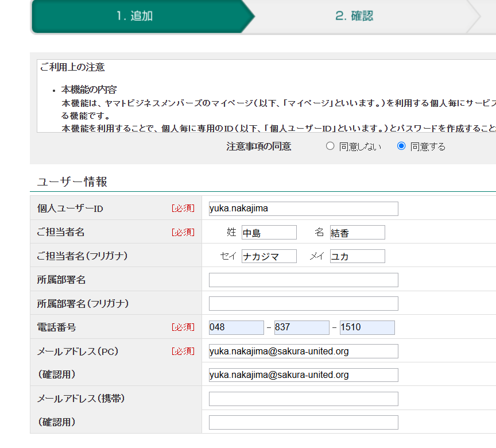The height and width of the screenshot is (448, 496).
Task: Click the 注意事項の同意 label text
Action: point(258,146)
